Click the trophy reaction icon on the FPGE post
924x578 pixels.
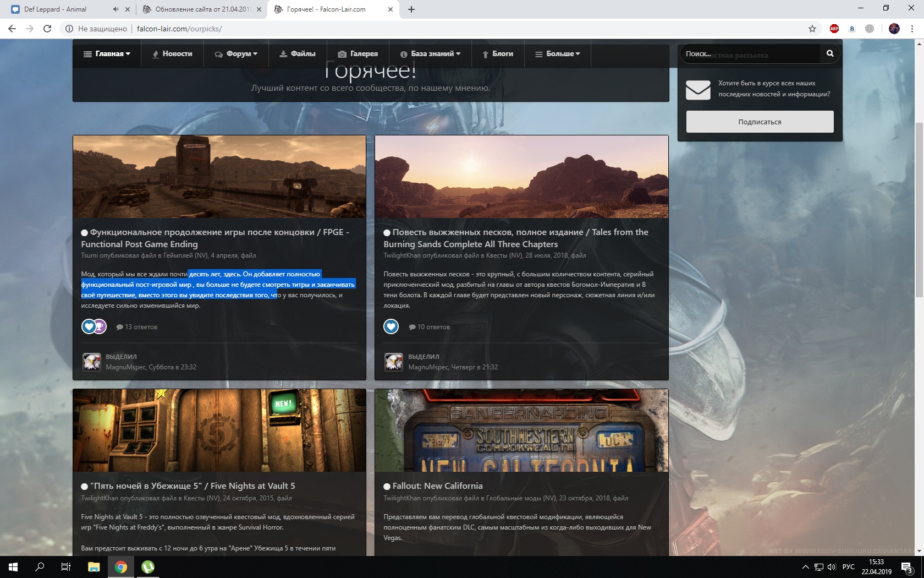[100, 326]
